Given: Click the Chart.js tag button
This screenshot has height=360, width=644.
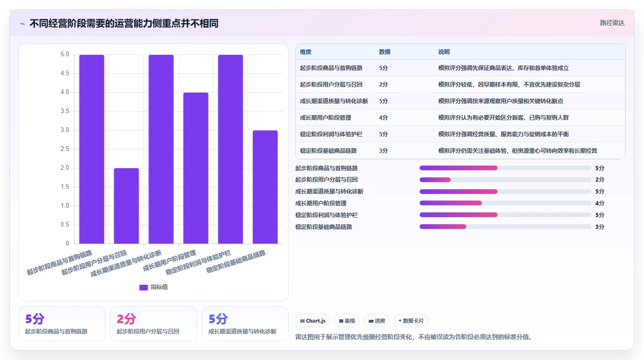Looking at the screenshot, I should 313,321.
